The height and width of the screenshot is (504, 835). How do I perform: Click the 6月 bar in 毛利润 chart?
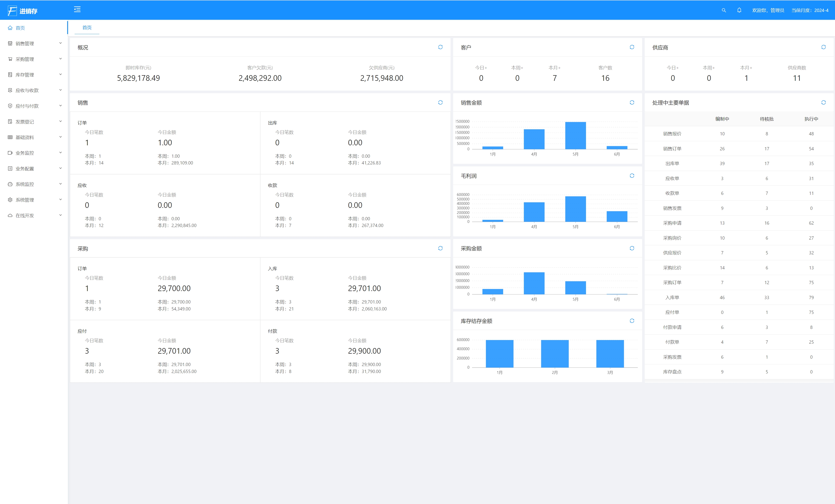(x=617, y=217)
